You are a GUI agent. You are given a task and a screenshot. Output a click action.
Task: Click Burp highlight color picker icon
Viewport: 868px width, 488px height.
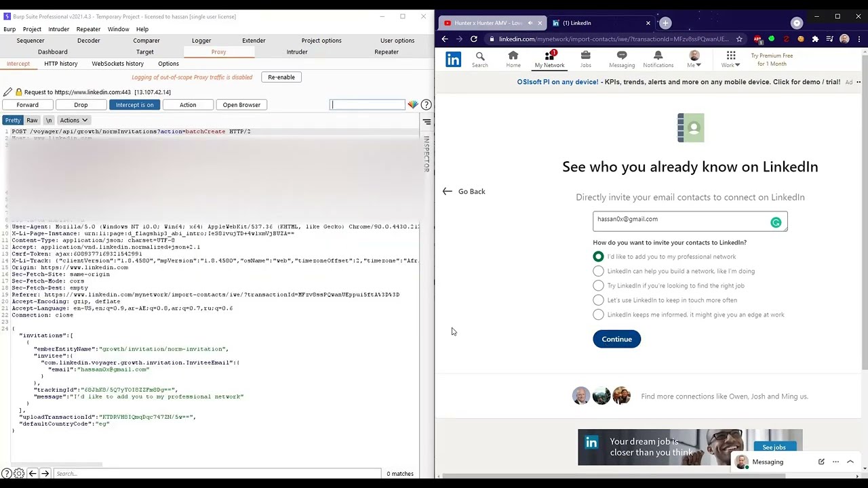point(412,104)
